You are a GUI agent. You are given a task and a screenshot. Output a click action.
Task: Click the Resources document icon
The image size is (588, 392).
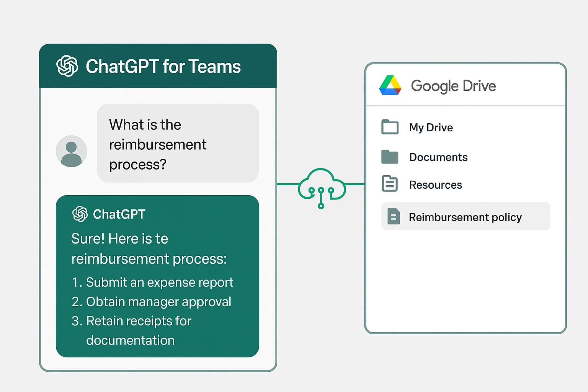389,184
